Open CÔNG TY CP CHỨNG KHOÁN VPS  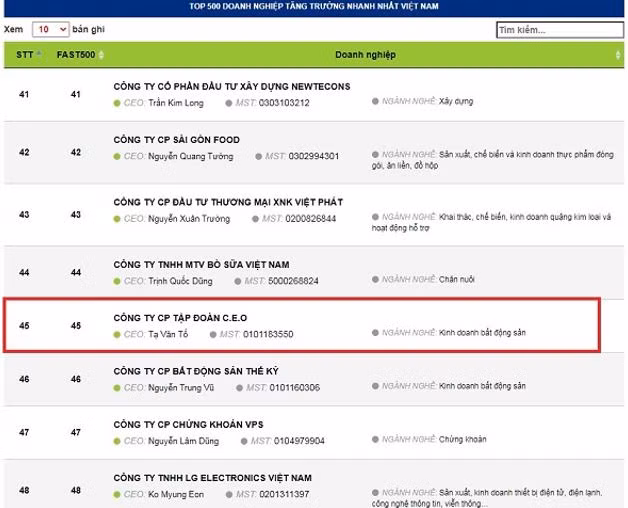click(189, 424)
